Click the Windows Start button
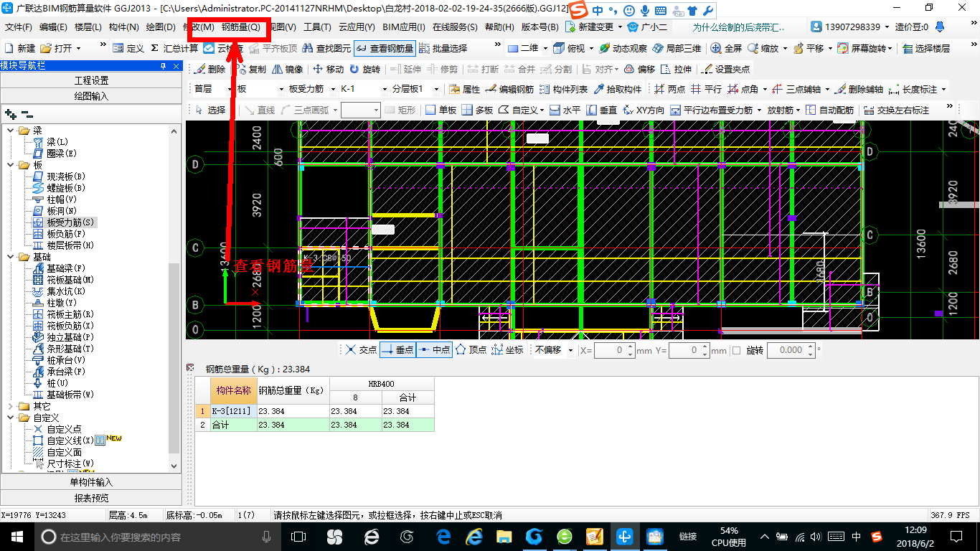The height and width of the screenshot is (551, 980). coord(17,537)
